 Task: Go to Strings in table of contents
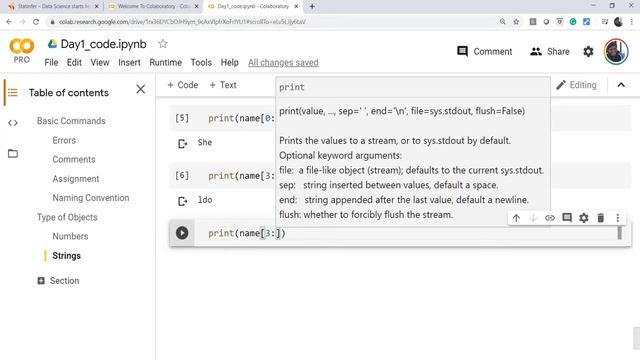pos(67,256)
